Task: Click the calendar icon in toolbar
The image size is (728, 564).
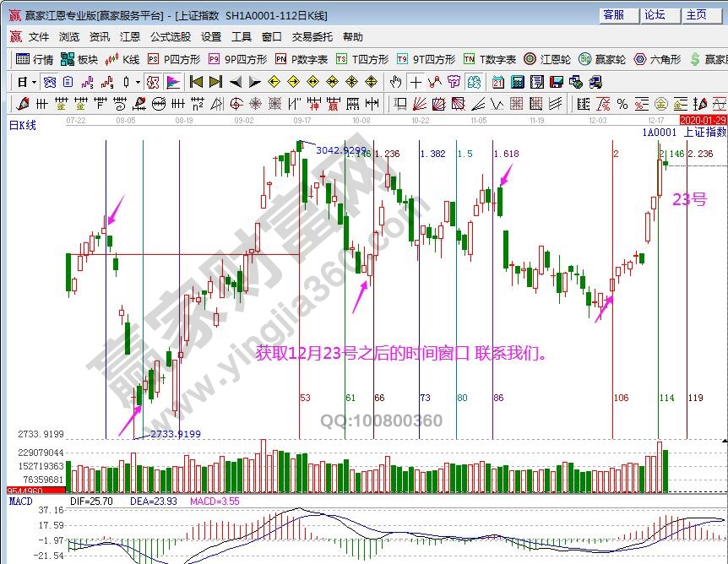Action: (497, 82)
